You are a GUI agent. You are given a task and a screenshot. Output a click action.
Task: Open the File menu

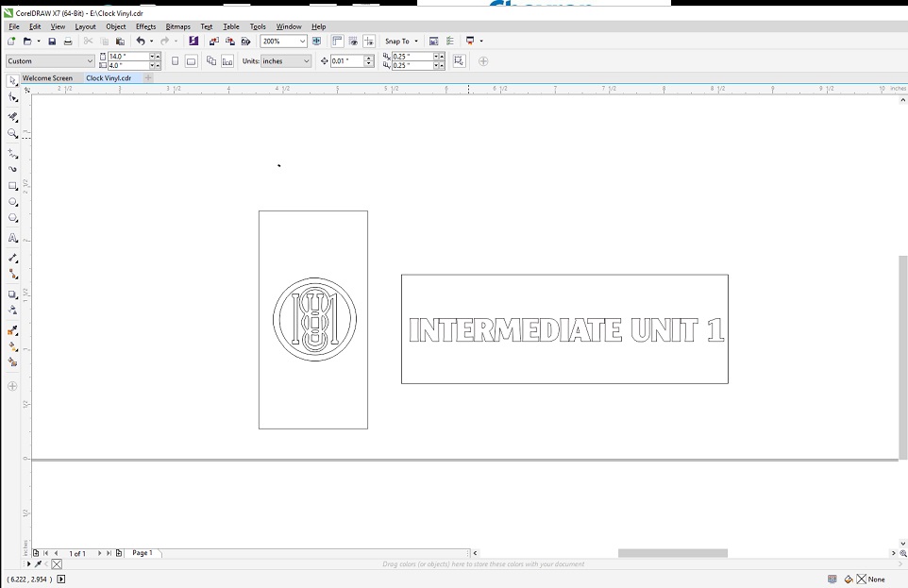pyautogui.click(x=14, y=26)
